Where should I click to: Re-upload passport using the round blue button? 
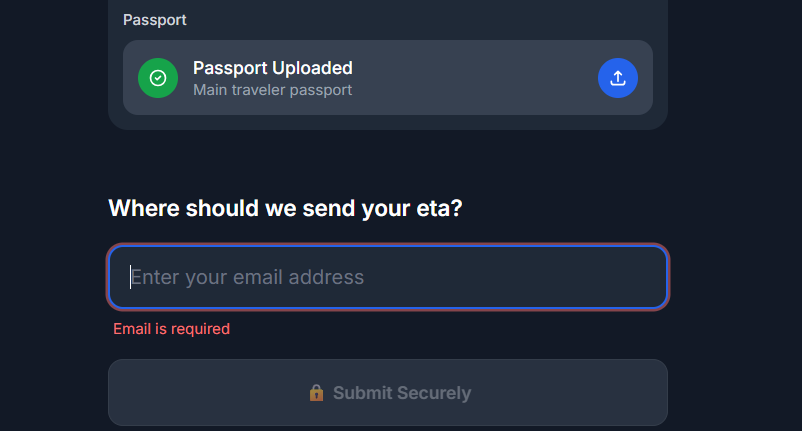pyautogui.click(x=617, y=78)
